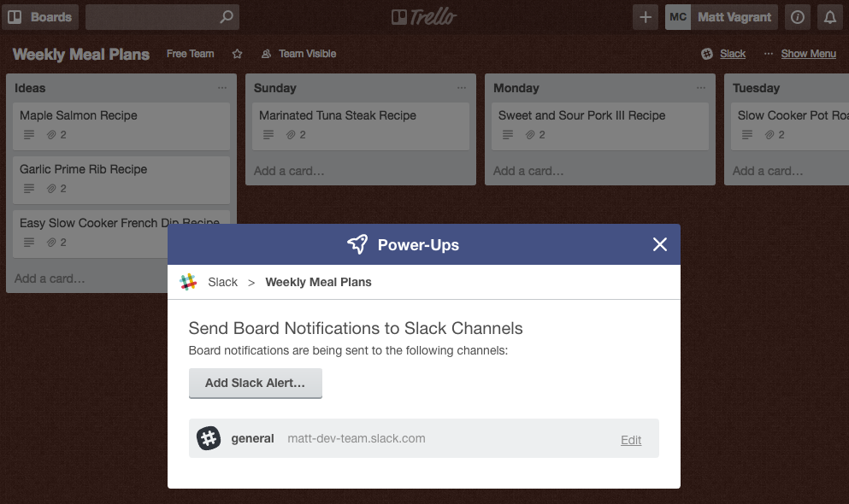This screenshot has width=849, height=504.
Task: Open the Ideas list options ellipsis
Action: coord(222,88)
